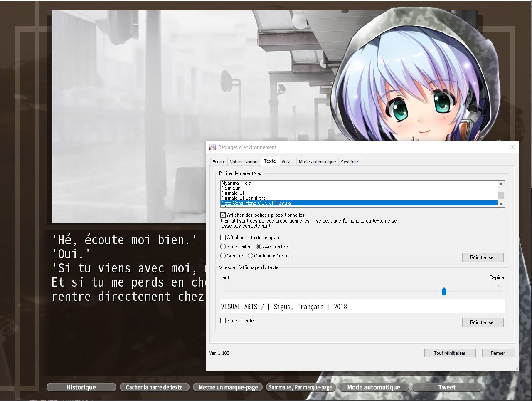This screenshot has width=532, height=401.
Task: Click Cacher la barre de texte
Action: point(154,387)
